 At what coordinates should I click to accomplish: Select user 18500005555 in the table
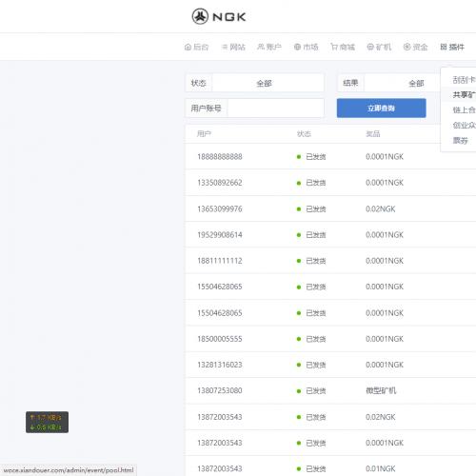220,339
